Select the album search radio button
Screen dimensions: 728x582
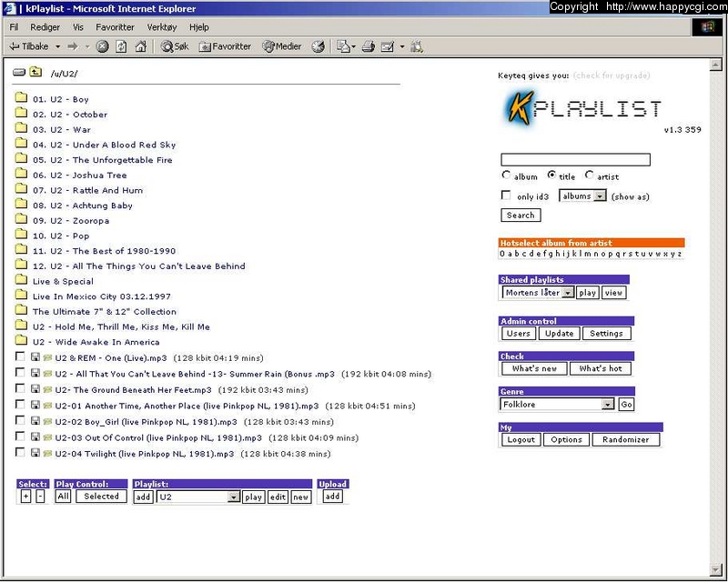(x=506, y=175)
